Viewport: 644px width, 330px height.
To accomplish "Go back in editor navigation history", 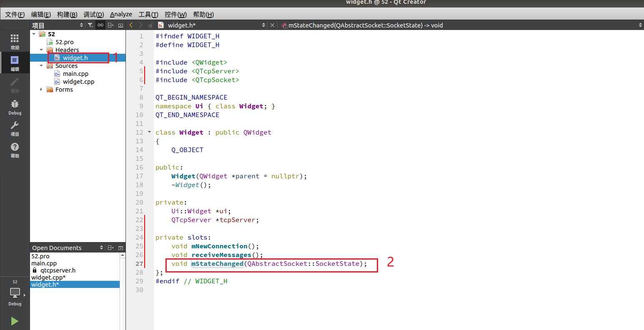I will click(131, 25).
